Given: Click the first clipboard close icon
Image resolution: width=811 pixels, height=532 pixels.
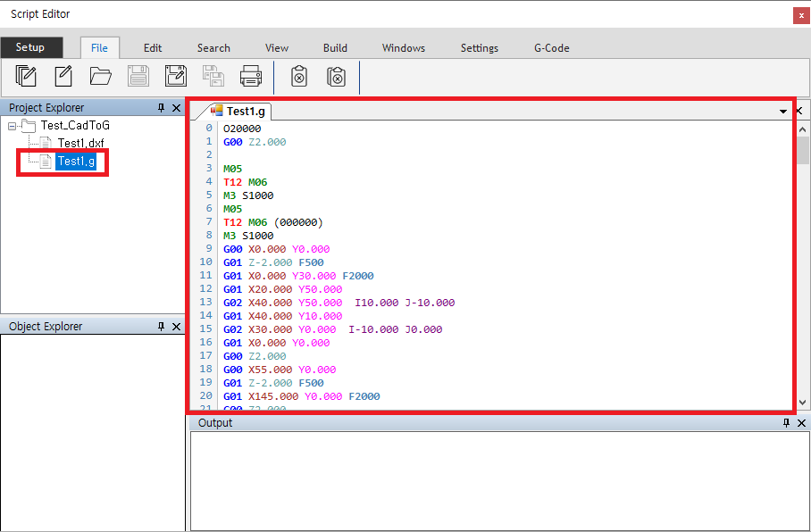Looking at the screenshot, I should pos(299,77).
